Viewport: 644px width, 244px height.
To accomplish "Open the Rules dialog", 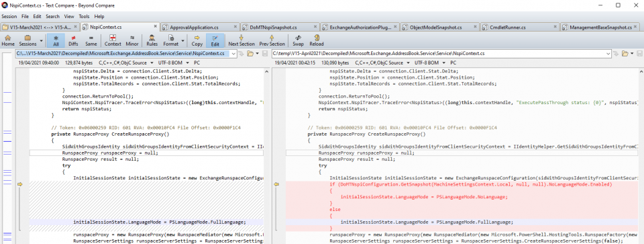I will 152,40.
